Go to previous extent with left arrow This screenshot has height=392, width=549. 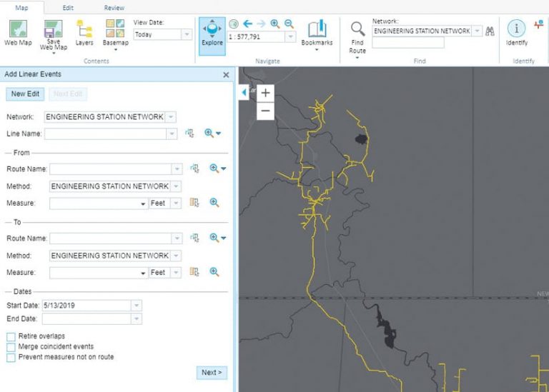(247, 24)
